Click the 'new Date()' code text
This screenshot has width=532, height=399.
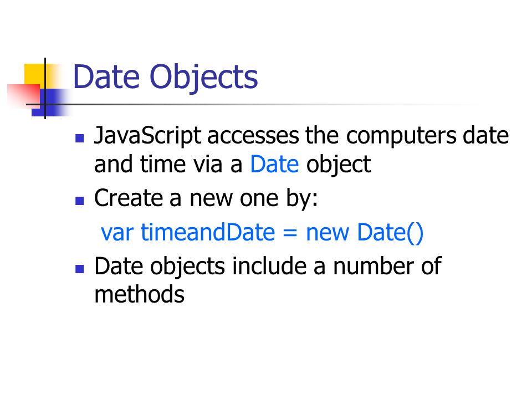point(365,233)
